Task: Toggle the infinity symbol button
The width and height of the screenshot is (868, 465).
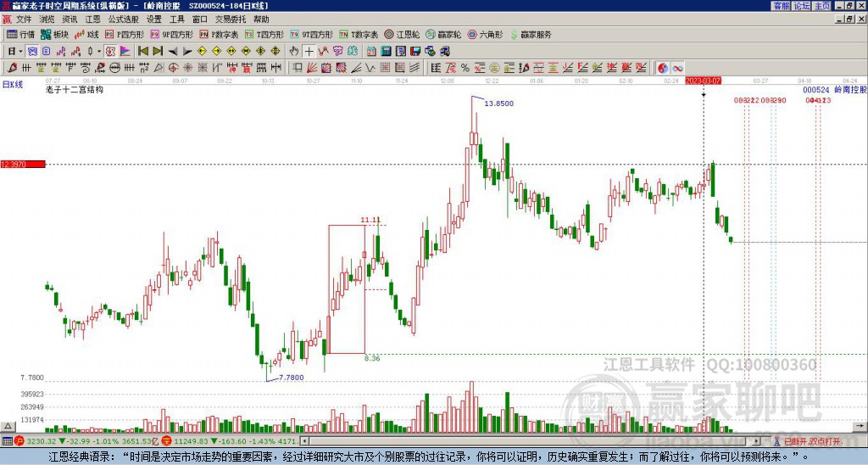Action: [x=677, y=68]
